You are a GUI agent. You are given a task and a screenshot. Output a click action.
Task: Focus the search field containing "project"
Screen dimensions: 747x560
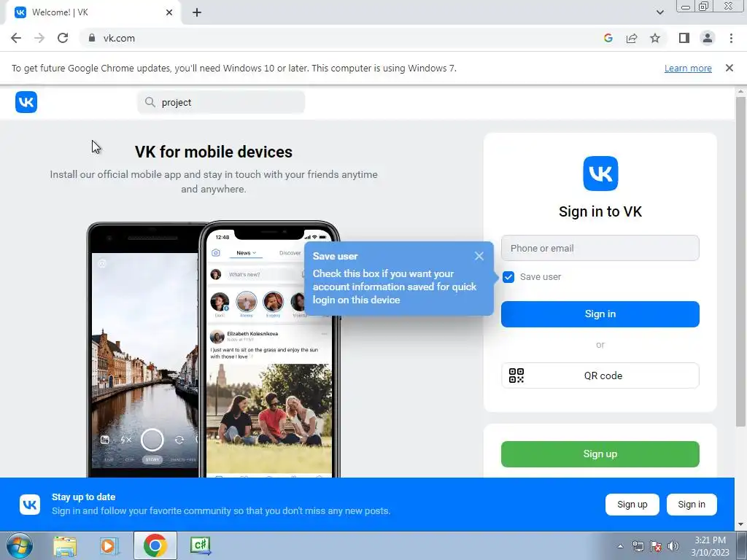tap(221, 102)
